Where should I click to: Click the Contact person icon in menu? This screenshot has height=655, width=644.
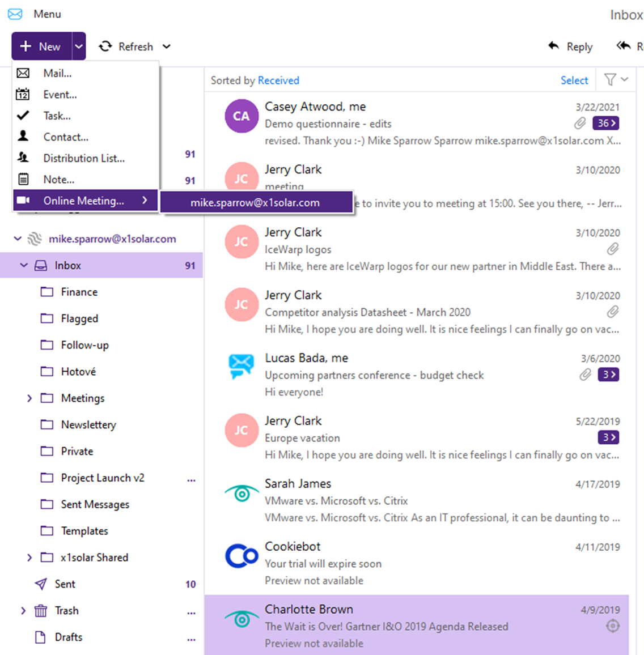point(23,136)
